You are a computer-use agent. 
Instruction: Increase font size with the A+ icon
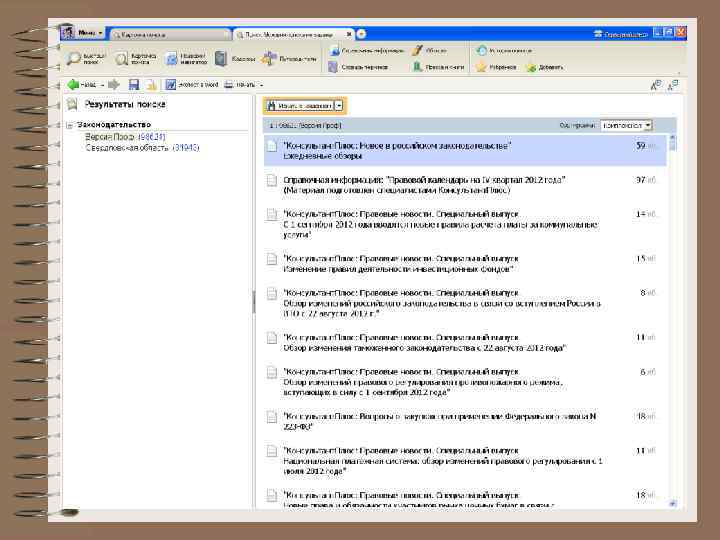(x=656, y=85)
